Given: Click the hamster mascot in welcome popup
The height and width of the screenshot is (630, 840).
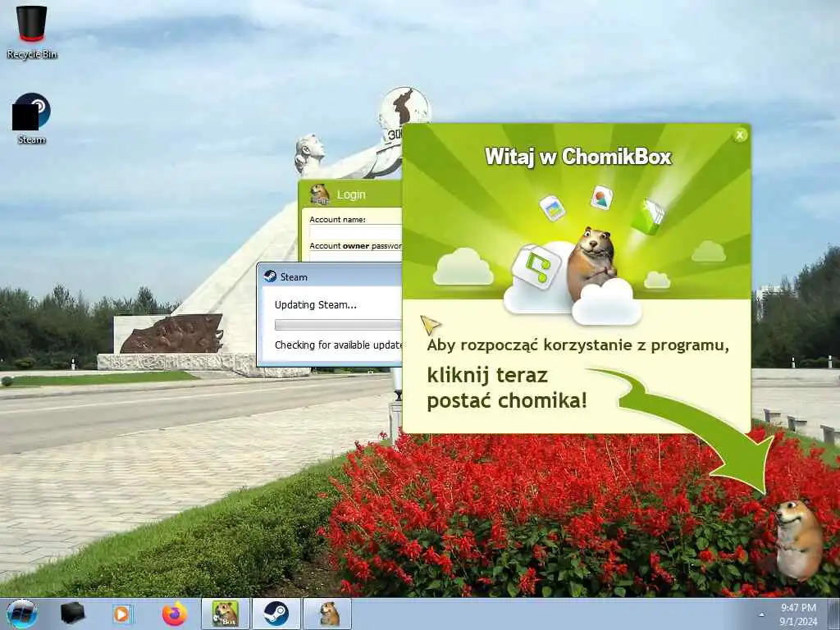Looking at the screenshot, I should [x=591, y=262].
